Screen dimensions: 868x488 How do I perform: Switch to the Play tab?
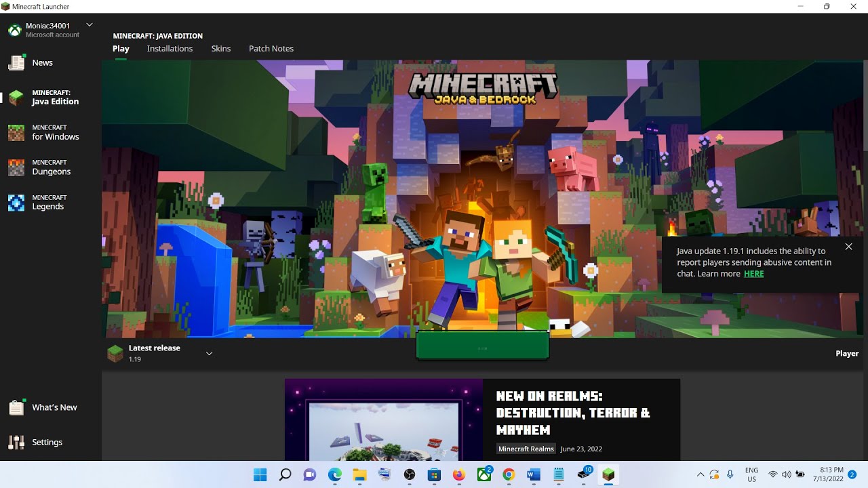(x=121, y=49)
